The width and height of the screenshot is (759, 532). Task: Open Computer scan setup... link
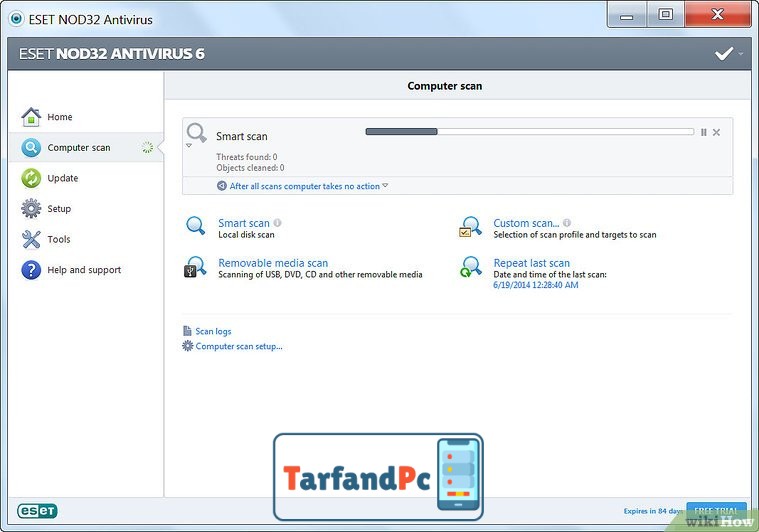pyautogui.click(x=239, y=346)
